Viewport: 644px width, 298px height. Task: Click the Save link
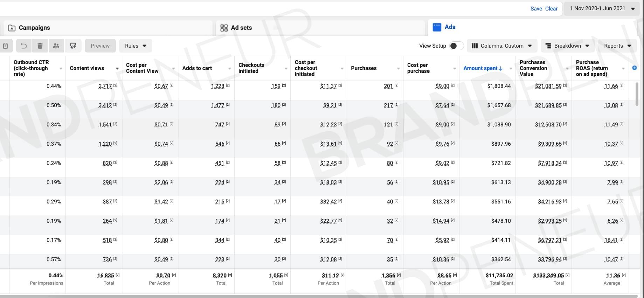536,9
